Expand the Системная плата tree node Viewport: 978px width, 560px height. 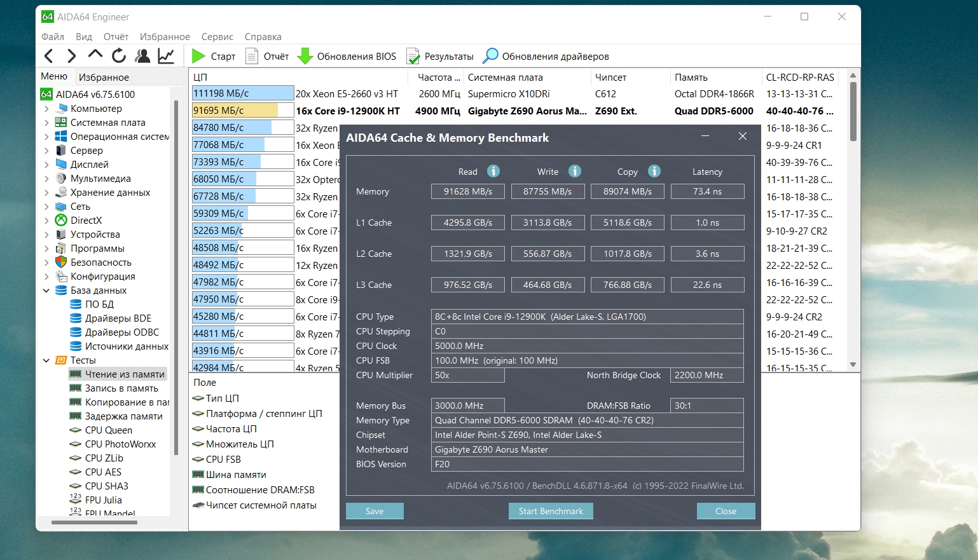coord(46,123)
